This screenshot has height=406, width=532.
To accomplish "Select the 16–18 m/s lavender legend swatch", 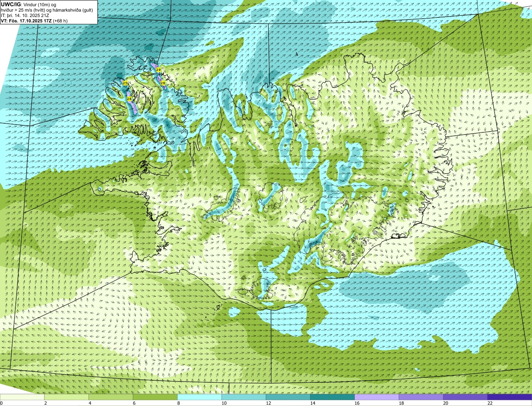I will tap(377, 397).
